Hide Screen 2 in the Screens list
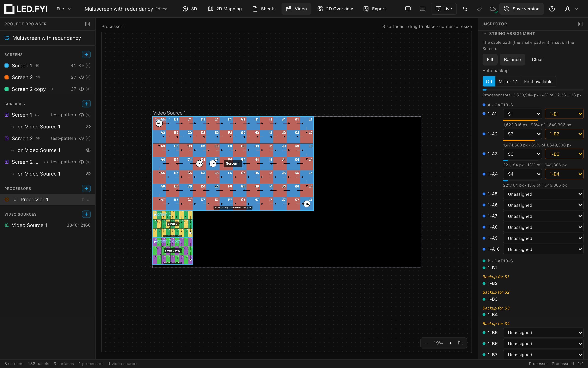This screenshot has height=368, width=588. point(82,77)
